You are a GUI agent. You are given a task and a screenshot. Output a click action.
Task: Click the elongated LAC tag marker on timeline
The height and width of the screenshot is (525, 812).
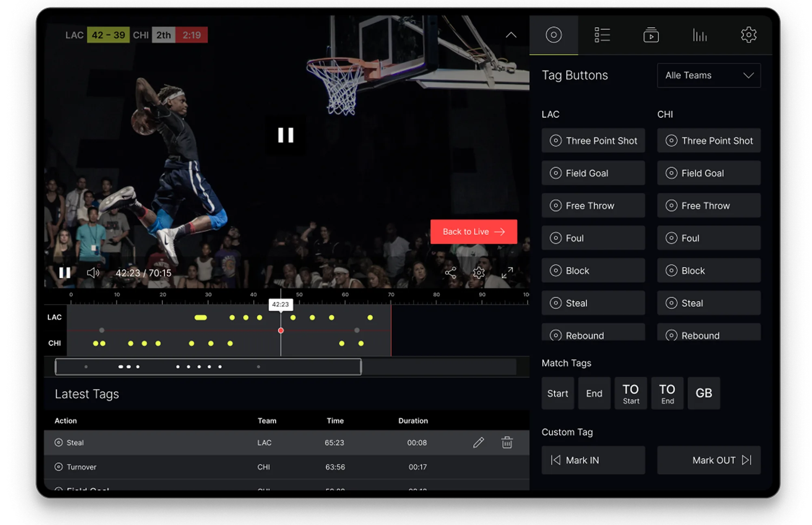tap(201, 317)
